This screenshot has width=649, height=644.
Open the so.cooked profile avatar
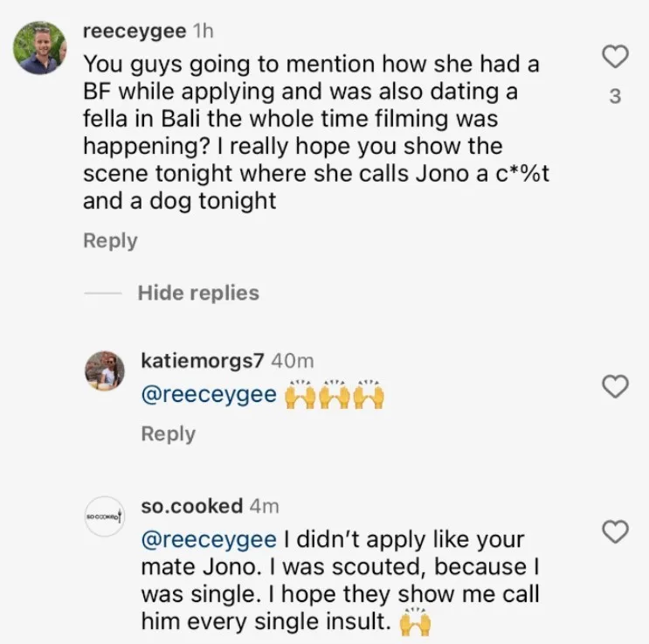(x=104, y=516)
